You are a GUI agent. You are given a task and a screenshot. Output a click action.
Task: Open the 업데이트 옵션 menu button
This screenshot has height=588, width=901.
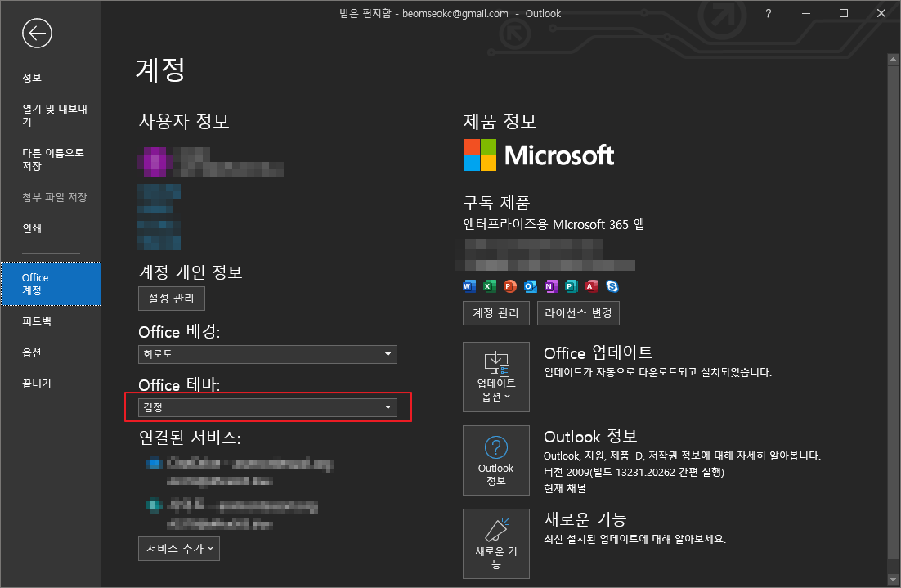point(496,377)
